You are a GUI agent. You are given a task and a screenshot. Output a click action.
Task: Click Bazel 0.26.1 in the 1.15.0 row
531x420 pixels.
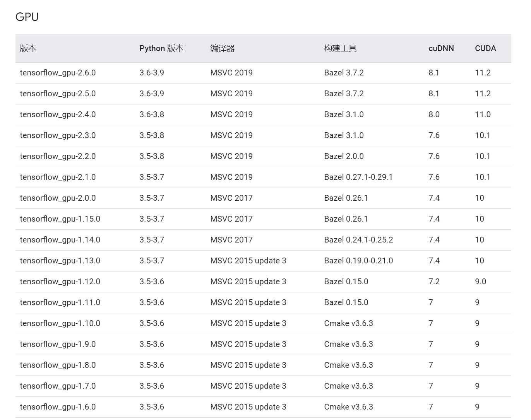[346, 219]
